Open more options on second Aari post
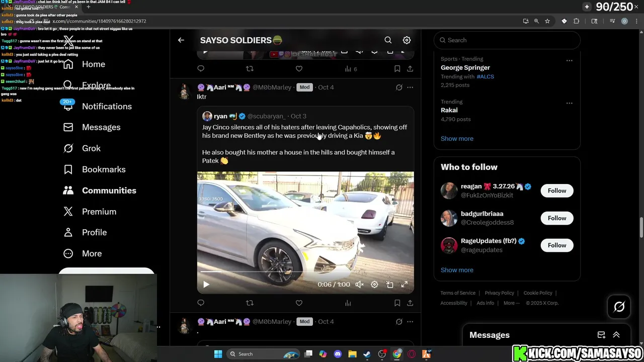Image resolution: width=644 pixels, height=362 pixels. tap(410, 322)
